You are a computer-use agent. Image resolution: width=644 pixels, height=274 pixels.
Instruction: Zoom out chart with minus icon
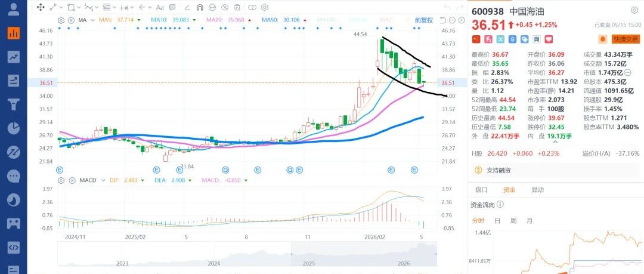pos(452,20)
